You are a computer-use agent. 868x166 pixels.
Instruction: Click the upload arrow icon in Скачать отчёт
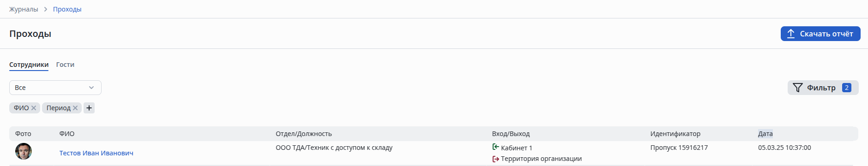pyautogui.click(x=791, y=34)
